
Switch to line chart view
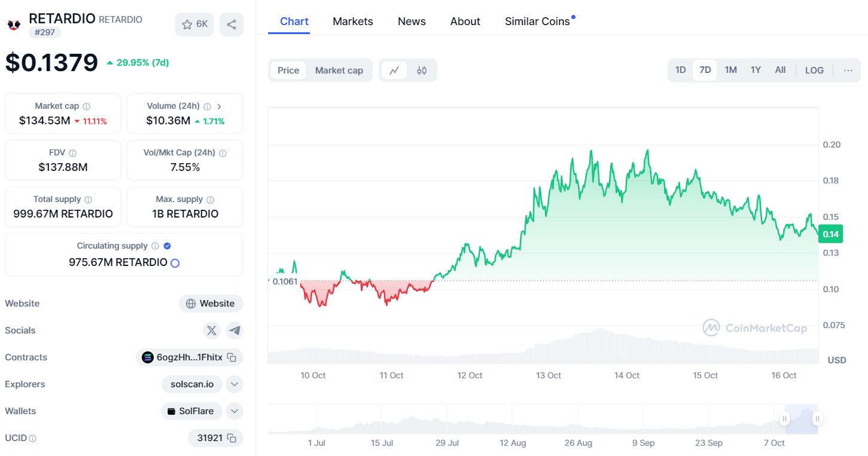coord(394,71)
